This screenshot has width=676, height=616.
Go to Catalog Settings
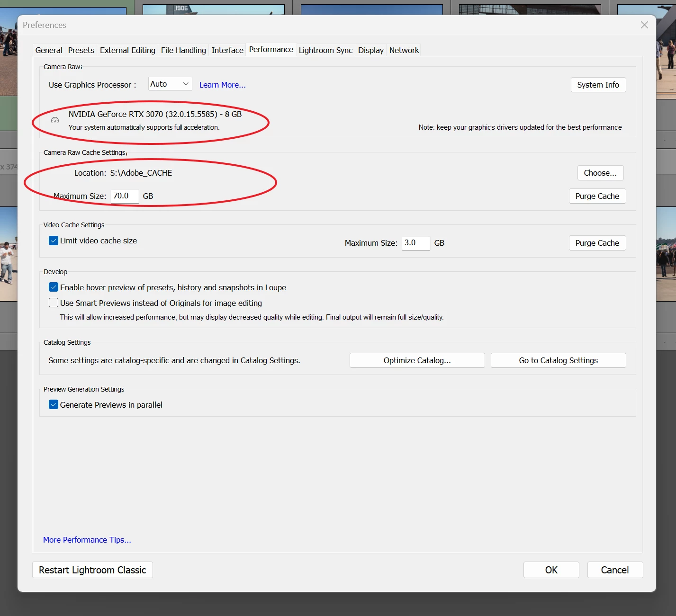(559, 360)
